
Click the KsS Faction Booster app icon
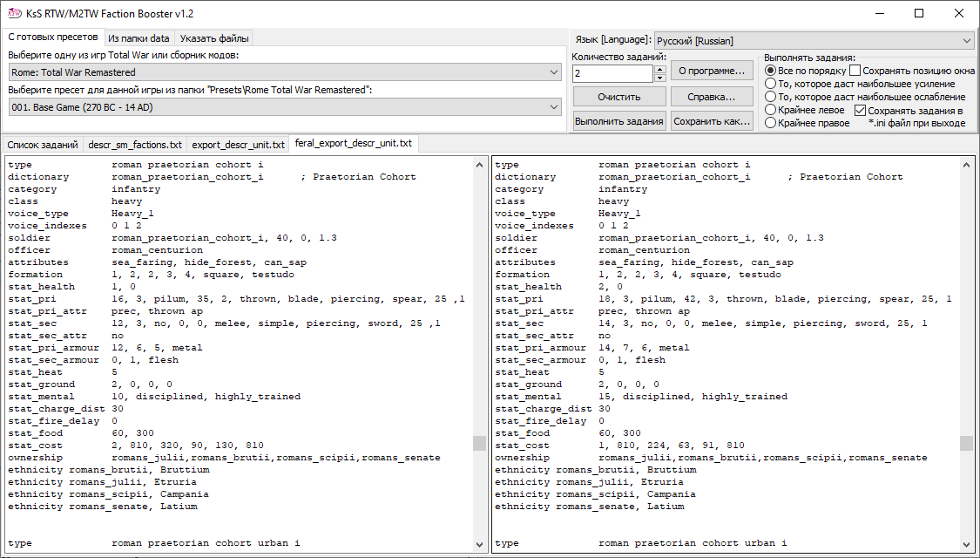pyautogui.click(x=14, y=13)
